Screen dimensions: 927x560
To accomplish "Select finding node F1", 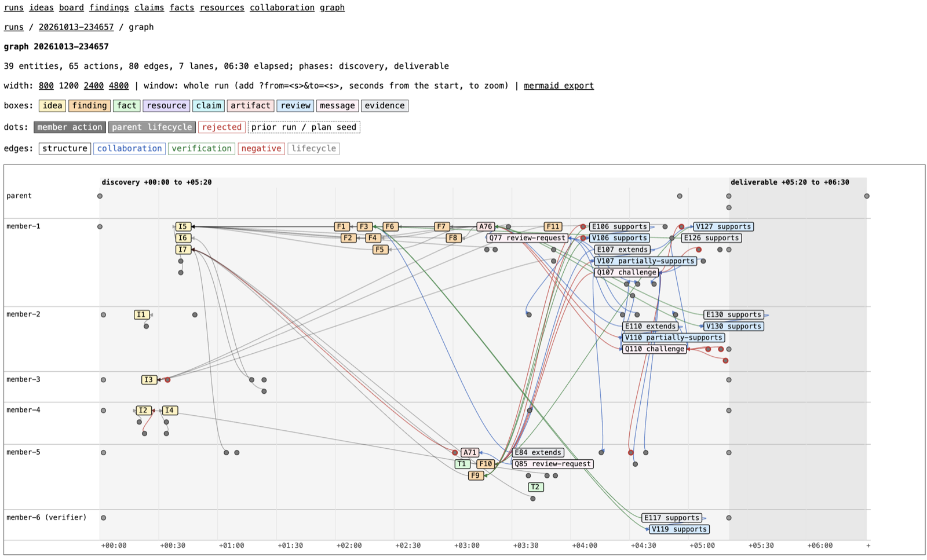I will click(342, 226).
